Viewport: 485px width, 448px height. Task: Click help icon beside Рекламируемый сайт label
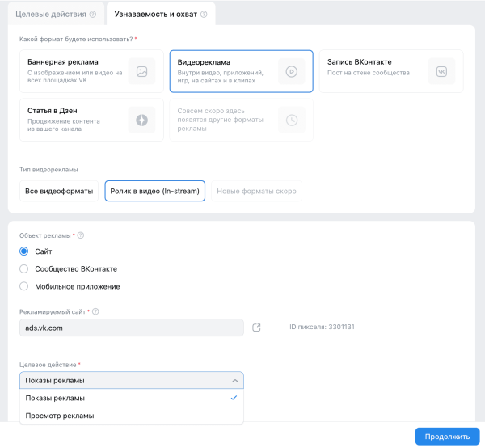click(x=95, y=311)
